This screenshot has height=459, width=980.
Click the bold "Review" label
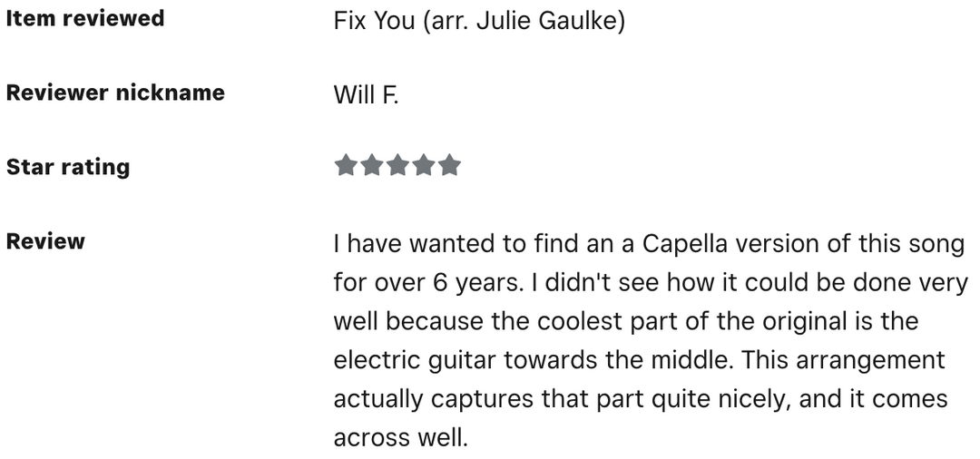pyautogui.click(x=45, y=241)
